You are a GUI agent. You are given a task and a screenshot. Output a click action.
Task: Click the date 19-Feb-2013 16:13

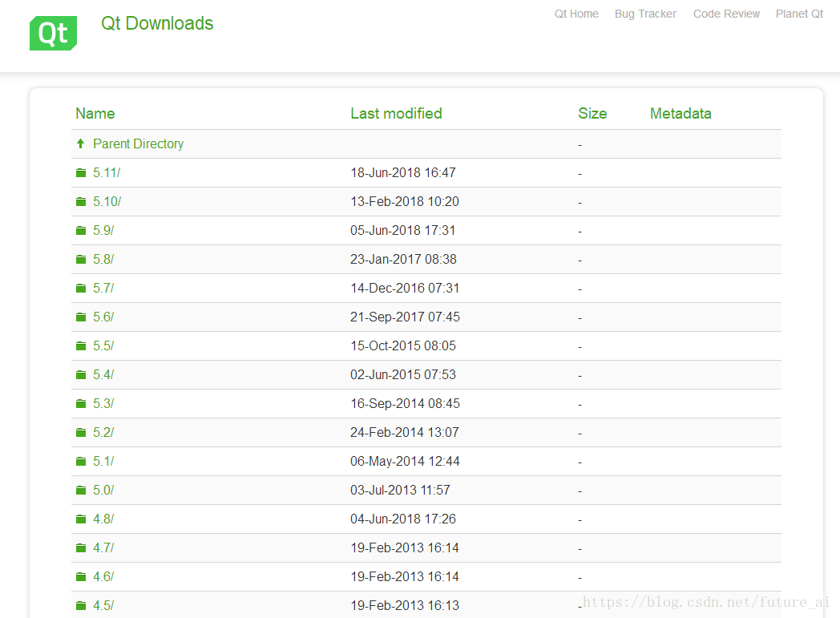[x=405, y=606]
